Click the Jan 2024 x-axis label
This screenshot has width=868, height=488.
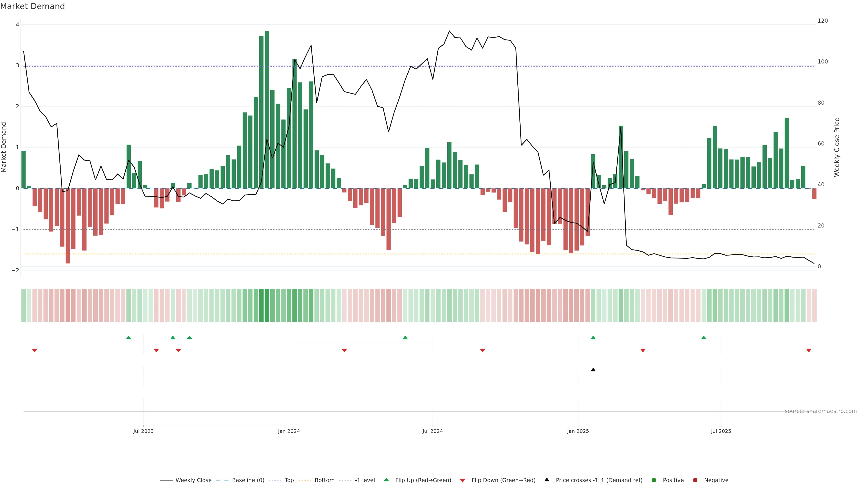[289, 431]
